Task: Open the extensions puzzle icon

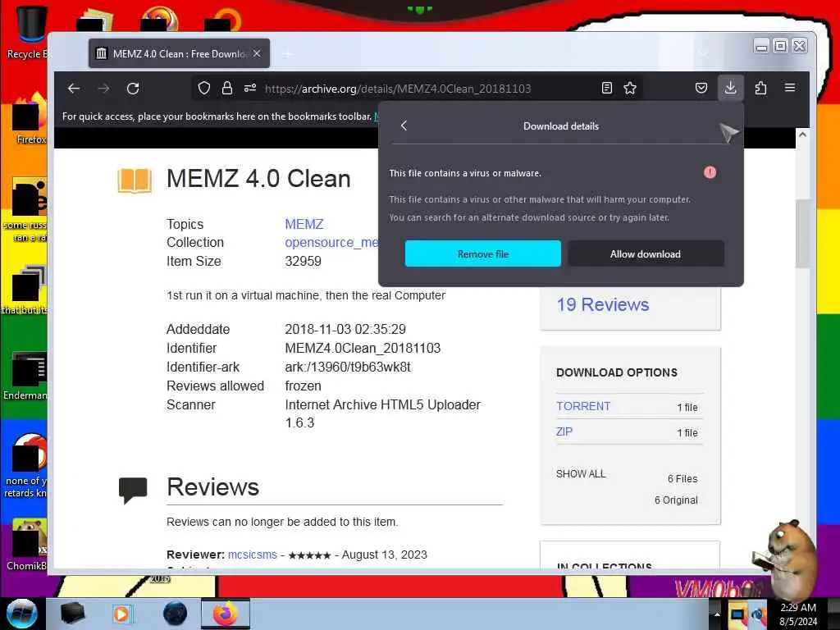Action: coord(760,88)
